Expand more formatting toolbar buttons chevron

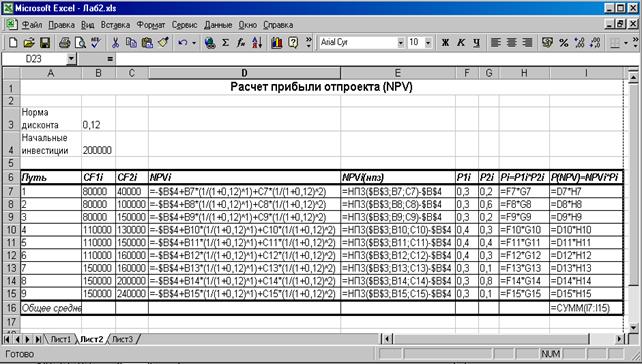[635, 42]
